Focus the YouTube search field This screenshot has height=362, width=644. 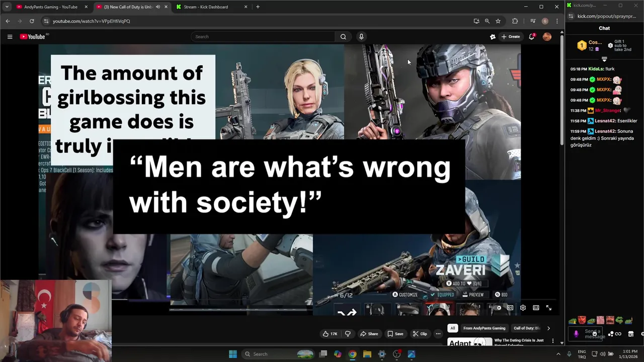click(263, 37)
